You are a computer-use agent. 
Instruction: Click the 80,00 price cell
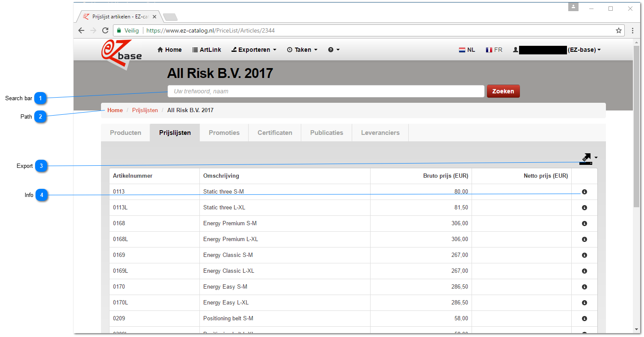click(x=421, y=192)
